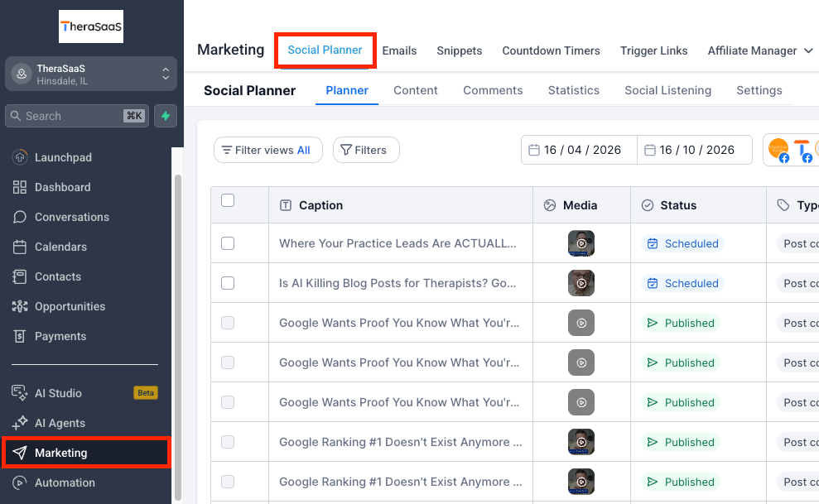Click the sidebar vertical scrollbar
The image size is (819, 504).
(177, 337)
